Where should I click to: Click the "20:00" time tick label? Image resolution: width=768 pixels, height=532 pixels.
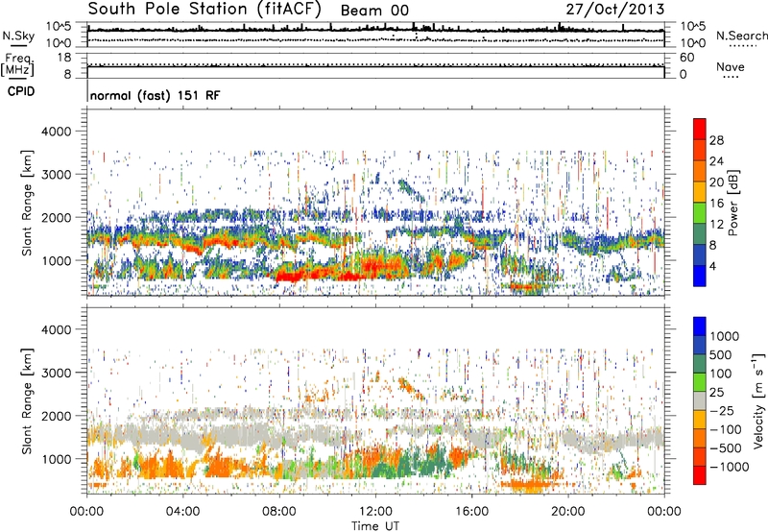(568, 512)
